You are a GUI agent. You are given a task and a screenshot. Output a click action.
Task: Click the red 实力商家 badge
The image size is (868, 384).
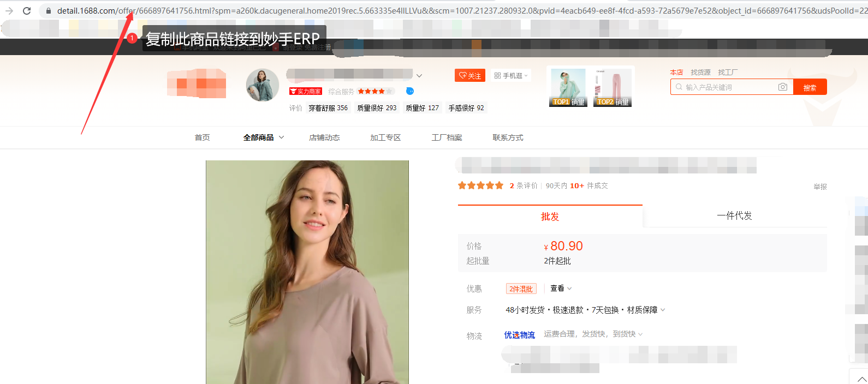click(306, 92)
